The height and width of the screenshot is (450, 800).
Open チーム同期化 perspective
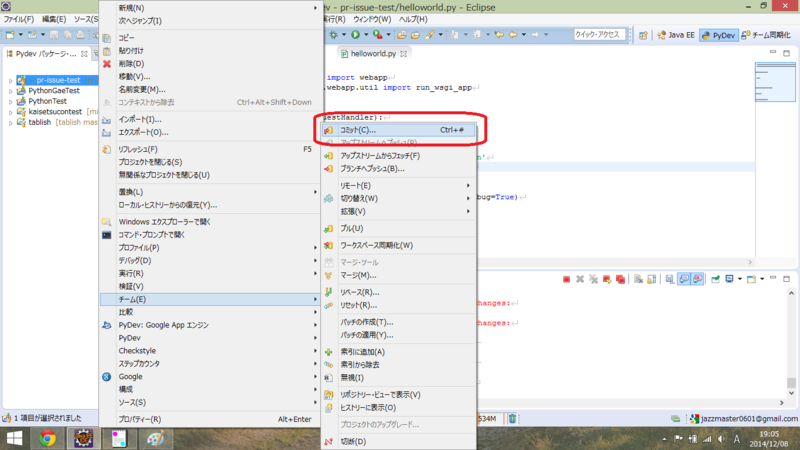766,35
